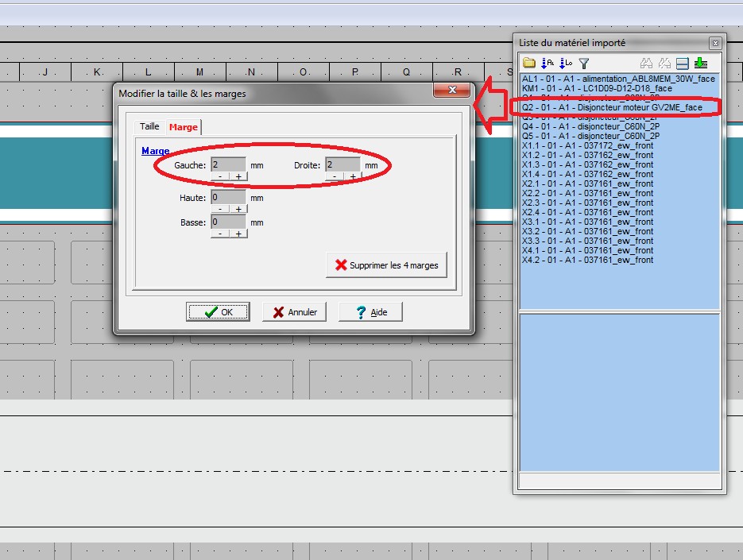
Task: Open folder icon in material list toolbar
Action: [x=529, y=63]
